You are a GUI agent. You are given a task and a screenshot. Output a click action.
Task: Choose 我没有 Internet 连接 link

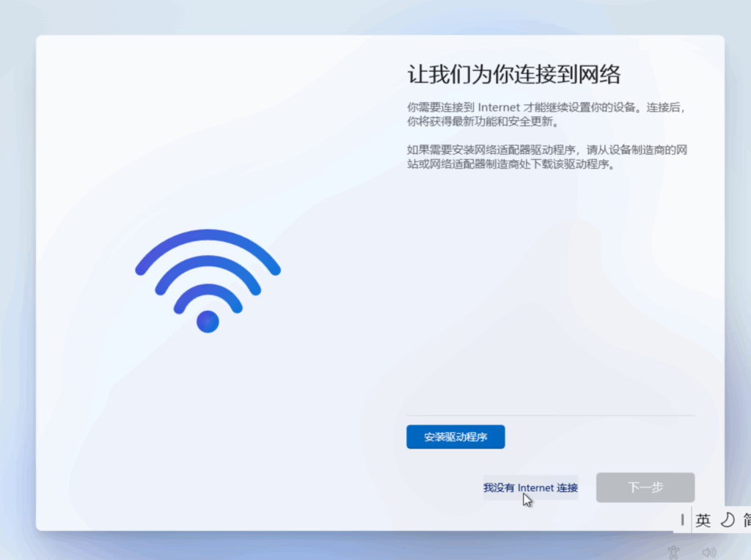click(531, 487)
